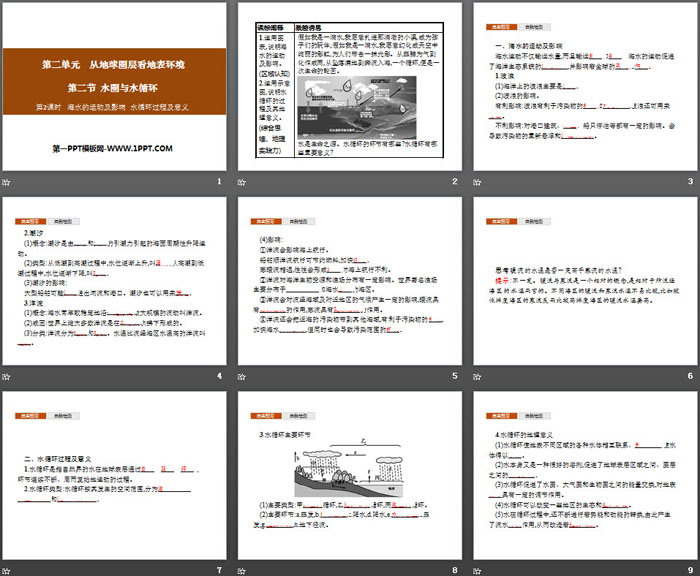Click the star icon under slide 5
700x576 pixels.
(242, 377)
